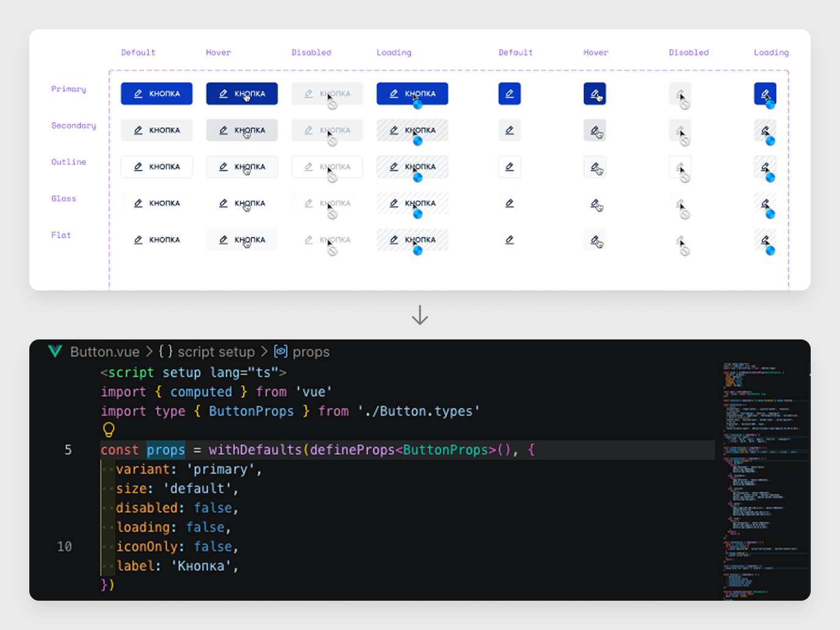This screenshot has height=630, width=840.
Task: Click the Outline Disabled icon-only pencil button
Action: (x=679, y=167)
